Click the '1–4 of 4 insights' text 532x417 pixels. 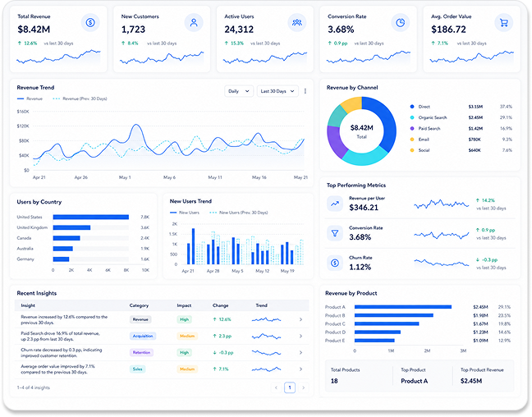point(33,387)
